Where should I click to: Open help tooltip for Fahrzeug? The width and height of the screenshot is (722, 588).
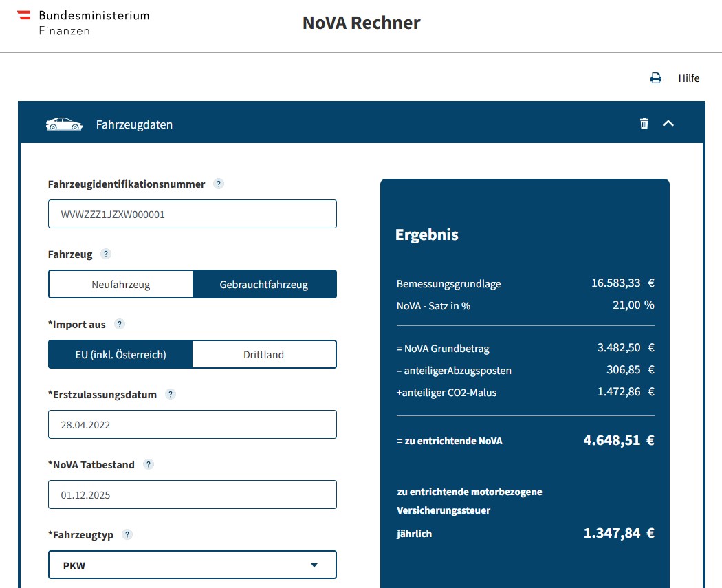click(105, 254)
